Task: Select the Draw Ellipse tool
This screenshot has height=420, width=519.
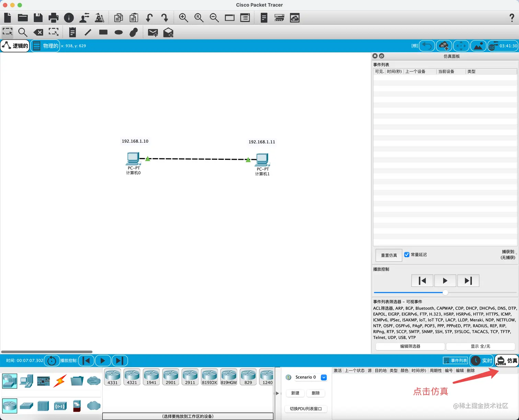Action: (119, 32)
